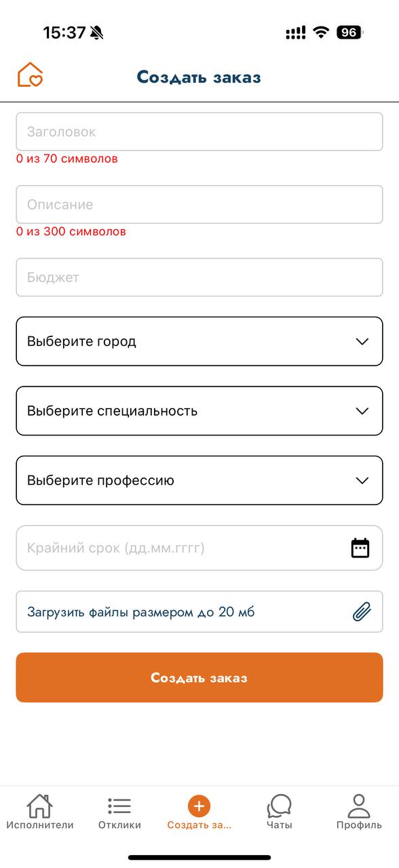Expand the Выберите профессию dropdown
399x868 pixels.
point(199,480)
